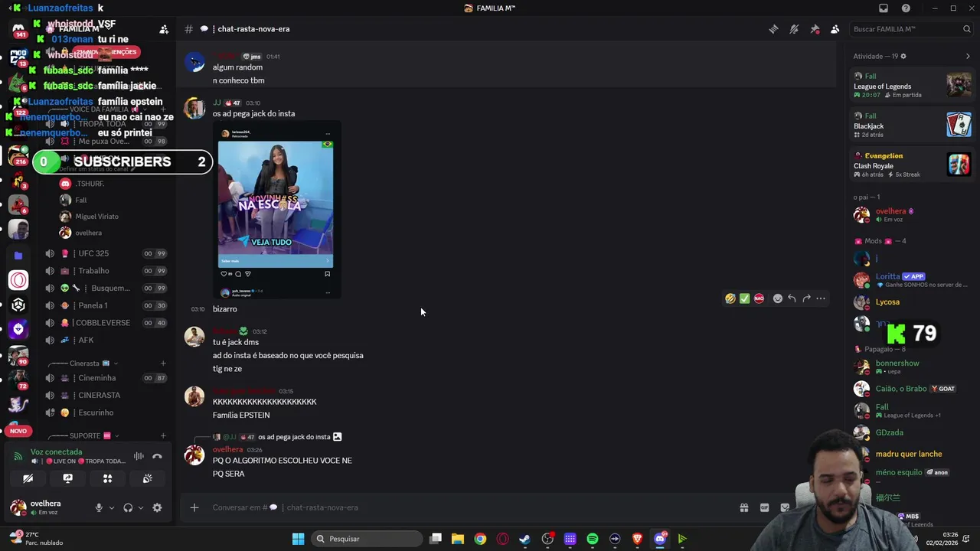The image size is (980, 551).
Task: Open user settings gear icon
Action: pos(157,507)
